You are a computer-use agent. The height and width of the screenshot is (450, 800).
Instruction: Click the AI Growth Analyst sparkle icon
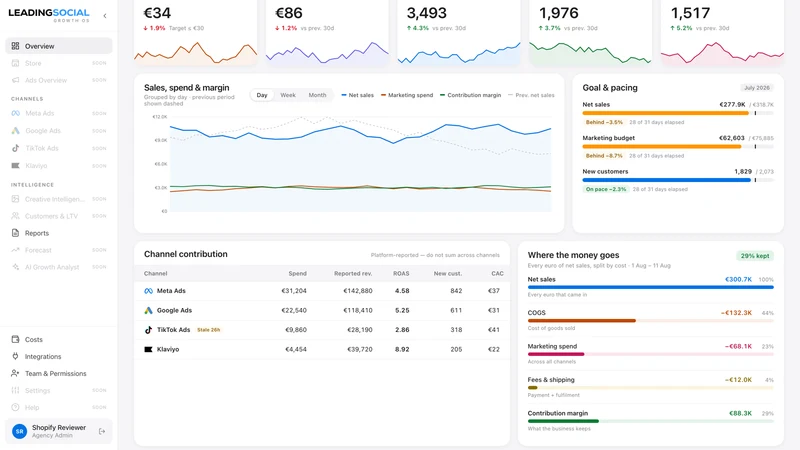coord(15,267)
